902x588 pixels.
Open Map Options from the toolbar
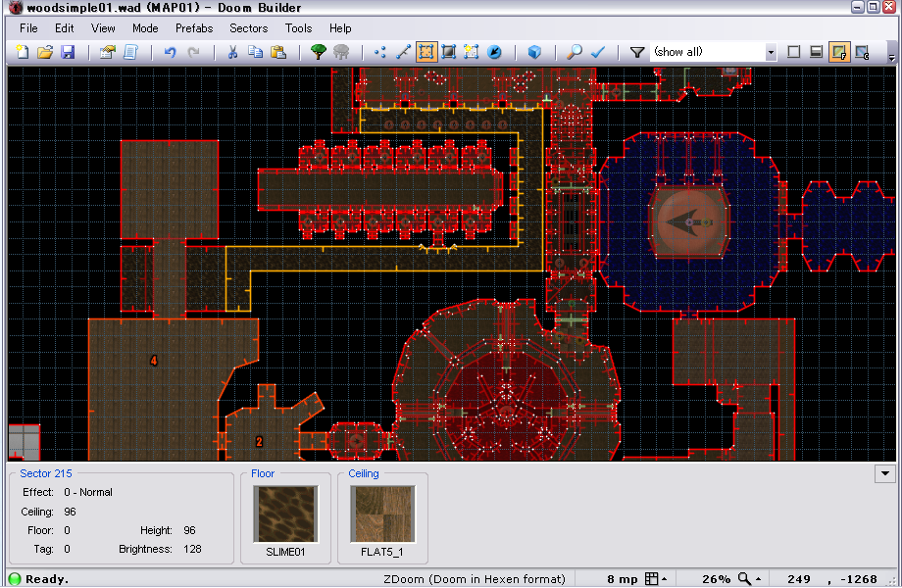point(107,52)
